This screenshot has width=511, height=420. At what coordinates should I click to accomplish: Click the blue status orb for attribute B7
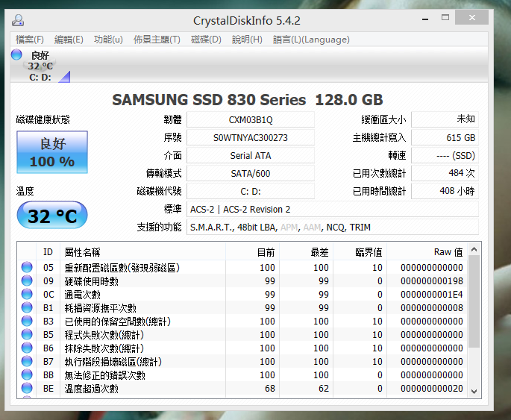27,361
